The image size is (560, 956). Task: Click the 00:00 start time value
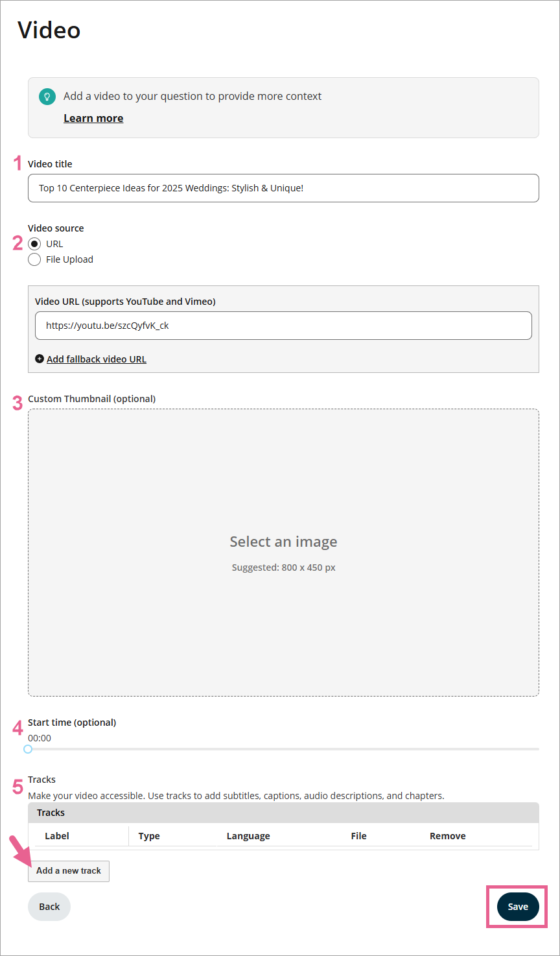pyautogui.click(x=40, y=738)
